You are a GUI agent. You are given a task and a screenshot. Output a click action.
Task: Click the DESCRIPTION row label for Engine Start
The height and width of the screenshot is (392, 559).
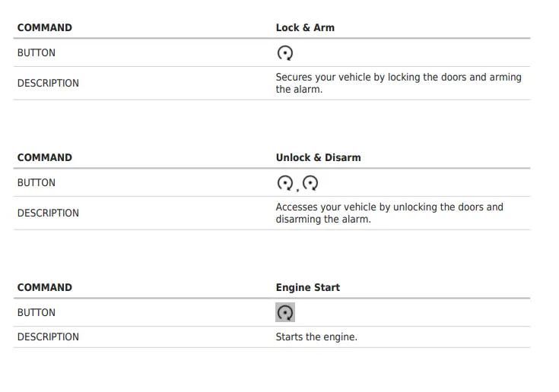[x=48, y=337]
